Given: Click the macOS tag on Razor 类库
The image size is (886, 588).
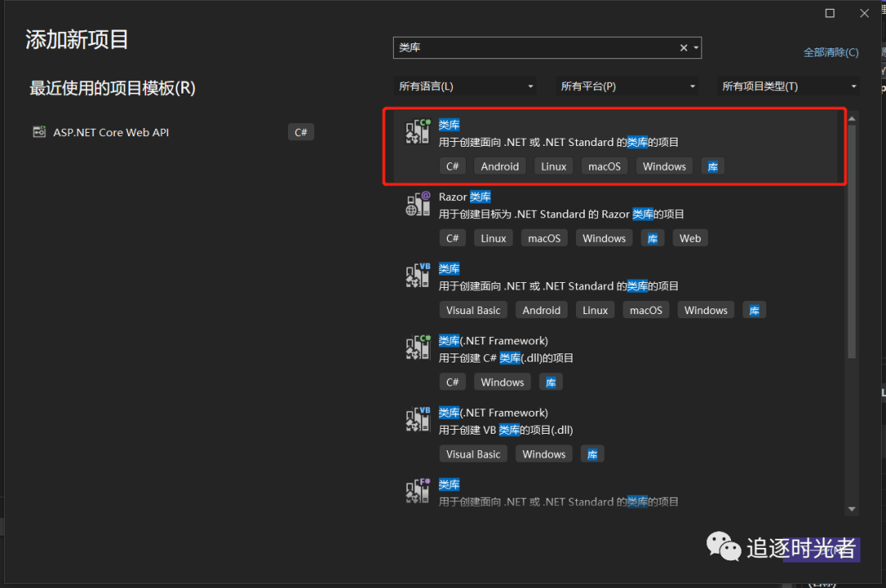Looking at the screenshot, I should 544,239.
